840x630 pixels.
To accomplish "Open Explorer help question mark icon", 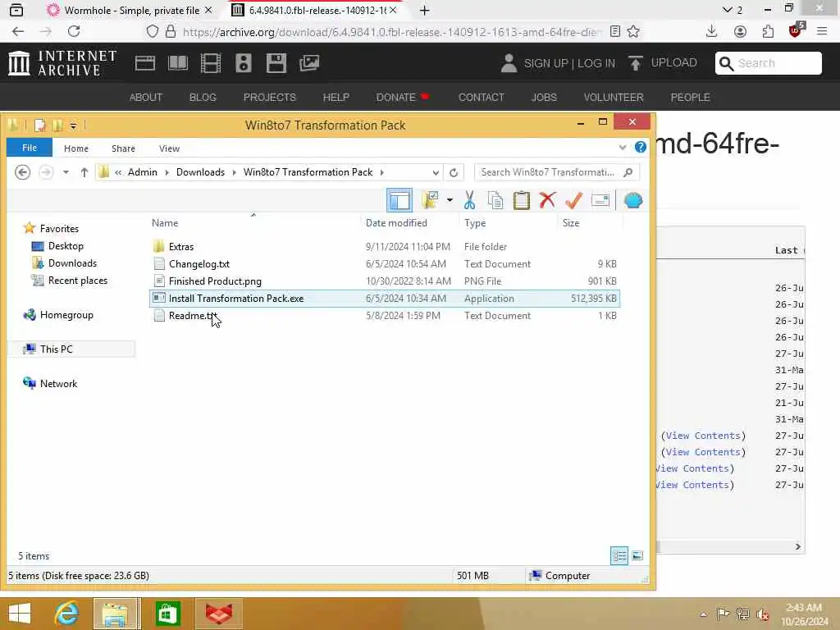I will point(640,148).
